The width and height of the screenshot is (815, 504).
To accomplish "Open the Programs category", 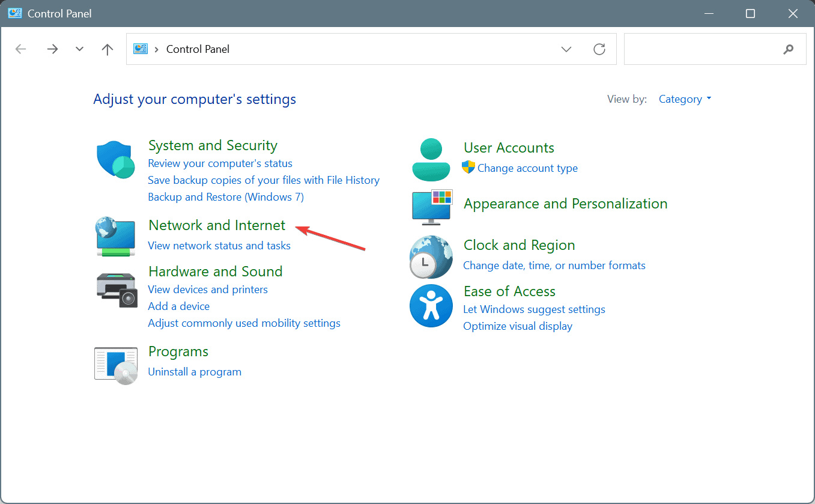I will pyautogui.click(x=178, y=351).
